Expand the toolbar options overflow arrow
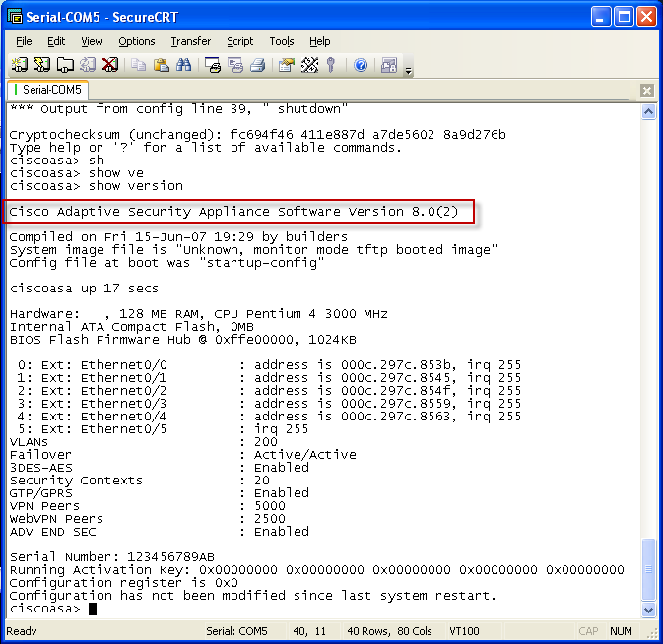This screenshot has height=644, width=663. [x=408, y=71]
